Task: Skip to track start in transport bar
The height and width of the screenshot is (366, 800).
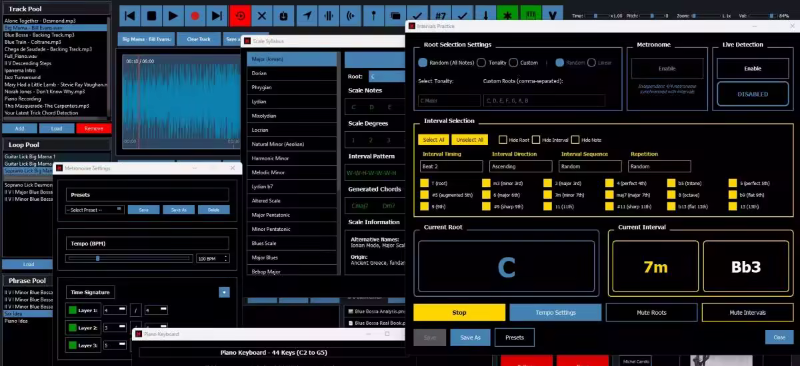Action: click(x=130, y=16)
